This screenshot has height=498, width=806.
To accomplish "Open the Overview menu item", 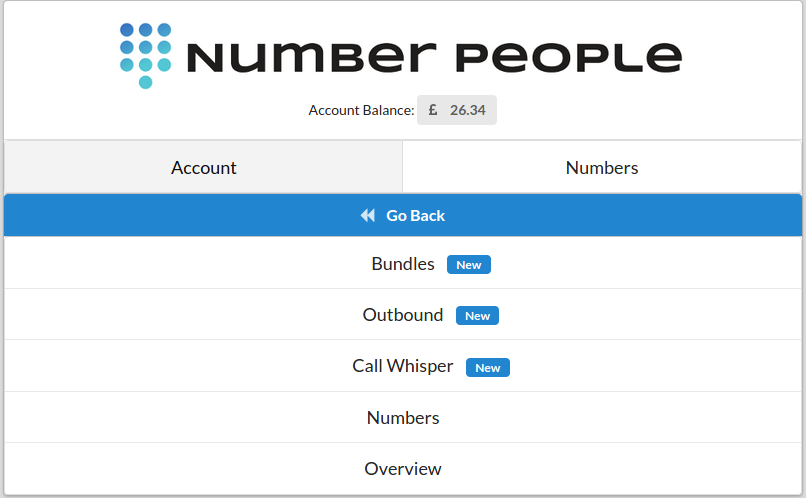I will click(403, 469).
